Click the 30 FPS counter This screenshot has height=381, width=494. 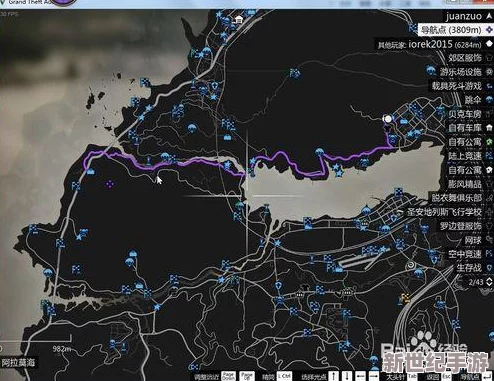pos(9,14)
